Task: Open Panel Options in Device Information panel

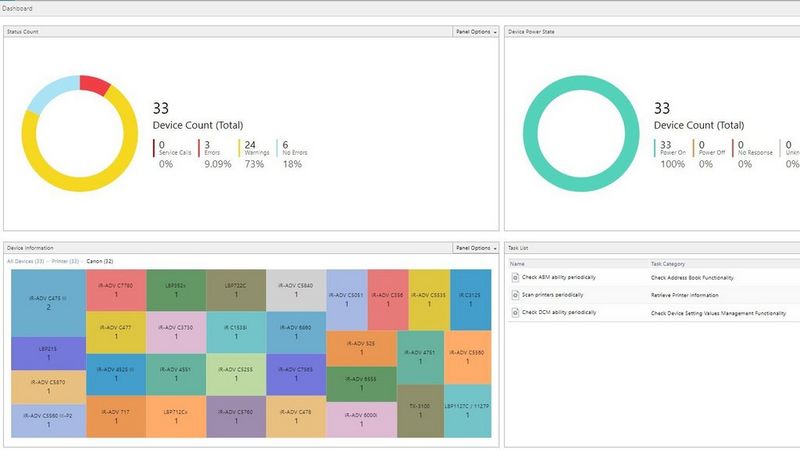Action: (475, 247)
